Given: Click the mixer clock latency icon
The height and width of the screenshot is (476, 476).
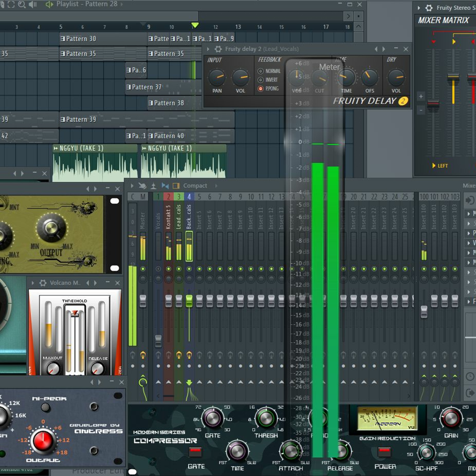Looking at the screenshot, I should click(470, 377).
